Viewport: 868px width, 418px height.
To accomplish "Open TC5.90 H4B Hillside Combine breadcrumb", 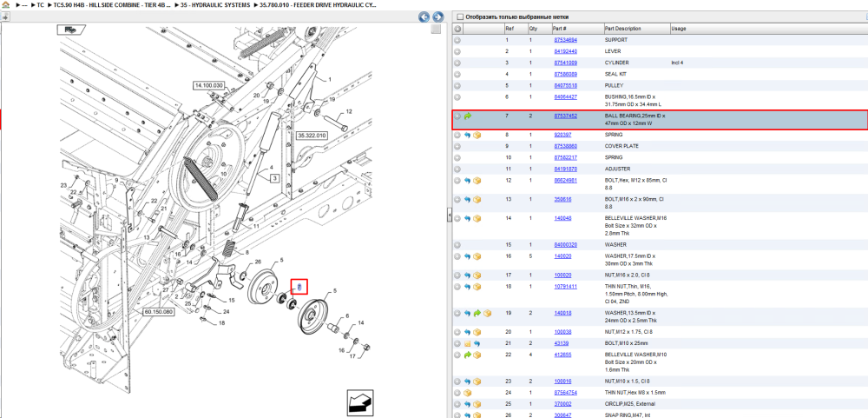I will tap(114, 4).
